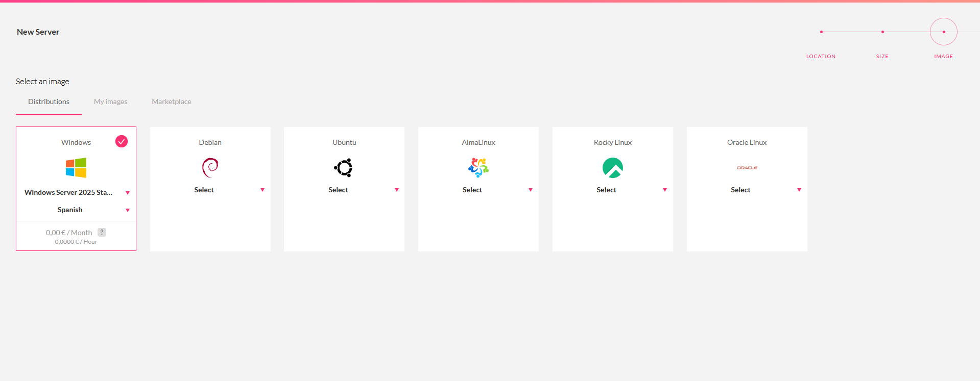
Task: Click the 0,0000 € / Hour price
Action: click(x=76, y=242)
